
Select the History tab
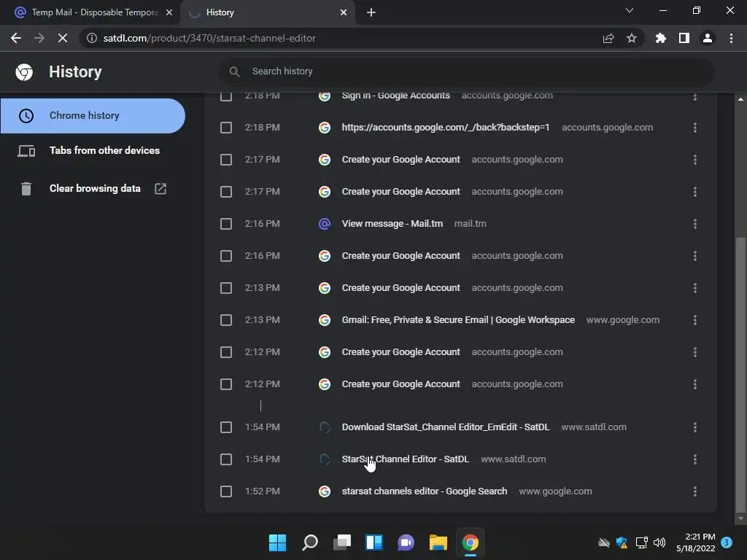[267, 12]
